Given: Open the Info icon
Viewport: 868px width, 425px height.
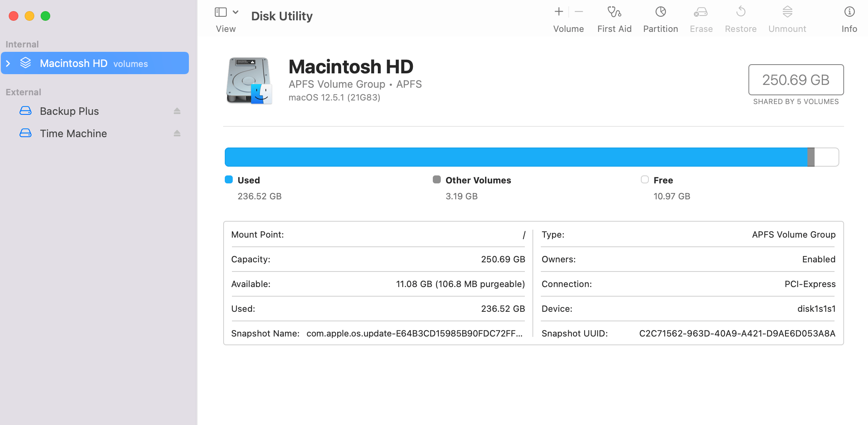Looking at the screenshot, I should pos(849,12).
